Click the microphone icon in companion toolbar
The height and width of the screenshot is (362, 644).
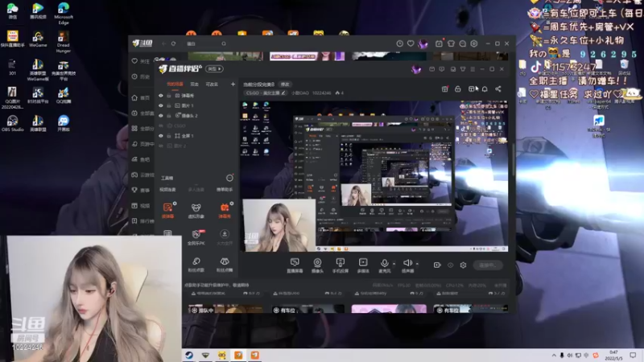tap(385, 263)
